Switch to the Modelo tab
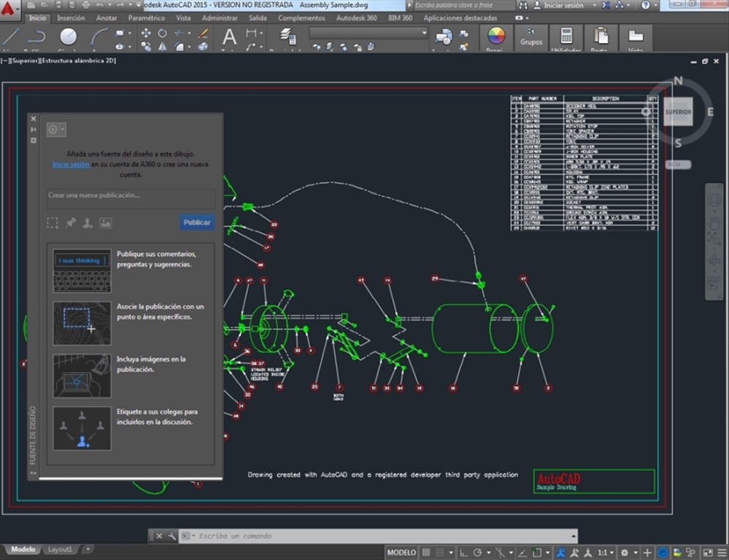The image size is (729, 560). click(x=23, y=549)
